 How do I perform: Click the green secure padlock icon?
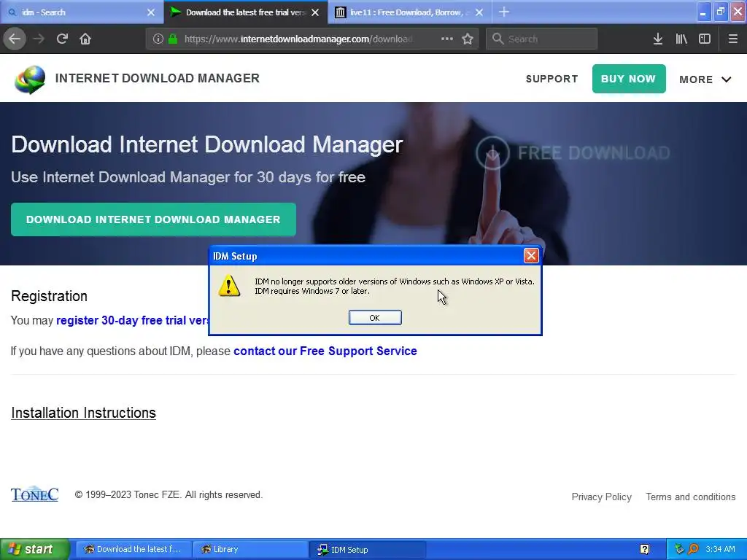tap(173, 39)
